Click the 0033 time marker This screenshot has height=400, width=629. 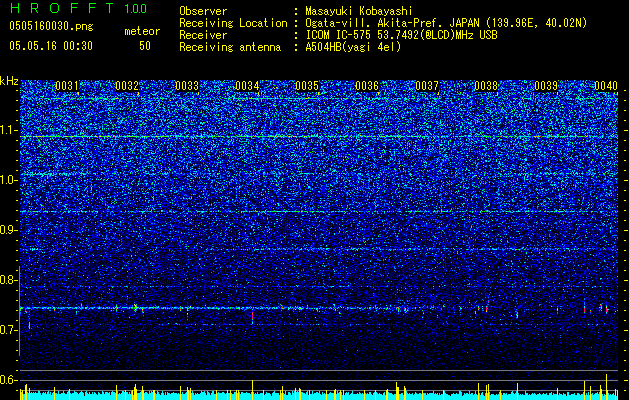click(x=187, y=86)
